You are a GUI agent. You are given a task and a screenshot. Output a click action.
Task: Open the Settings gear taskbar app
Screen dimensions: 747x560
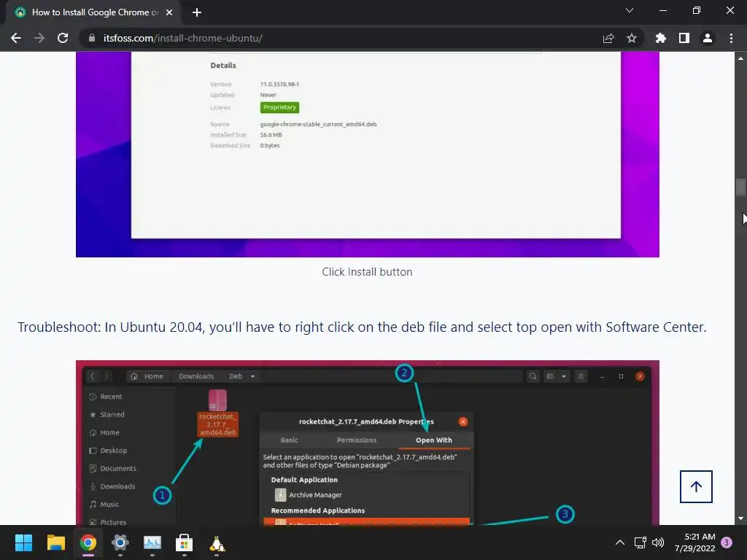pos(120,542)
